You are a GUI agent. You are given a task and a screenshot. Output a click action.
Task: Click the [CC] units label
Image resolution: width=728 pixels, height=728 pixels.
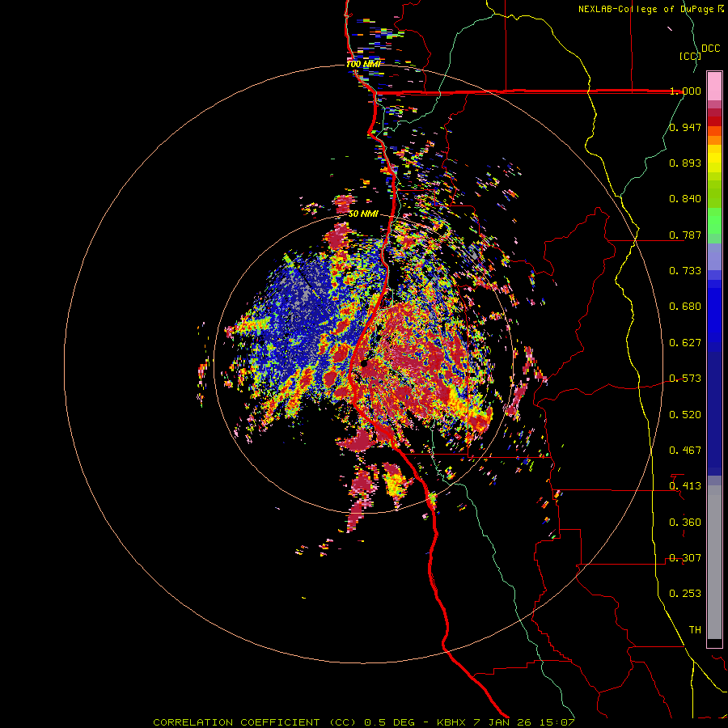(691, 56)
